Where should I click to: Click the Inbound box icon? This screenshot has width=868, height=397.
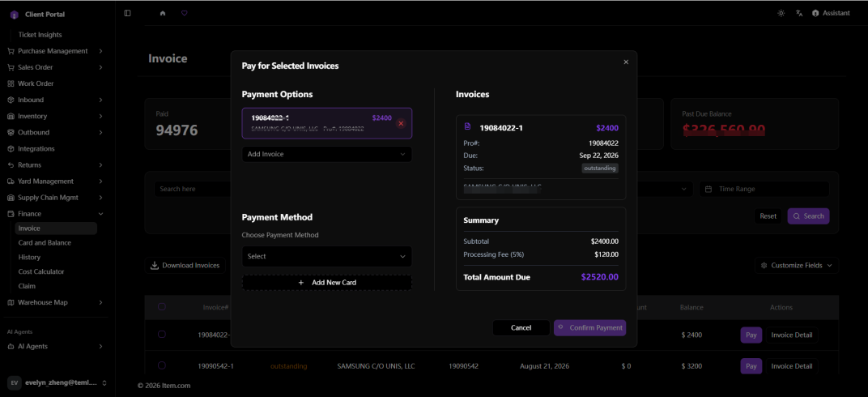11,100
